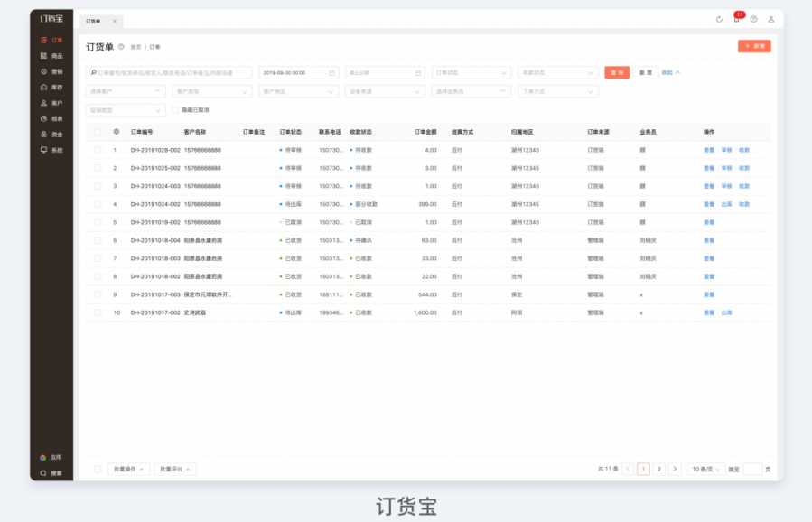
Task: Open the calendar icon in the start date field
Action: [332, 73]
